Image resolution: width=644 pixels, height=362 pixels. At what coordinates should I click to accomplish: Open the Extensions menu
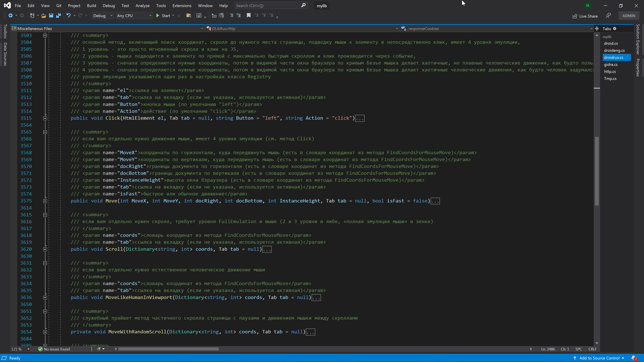click(181, 5)
